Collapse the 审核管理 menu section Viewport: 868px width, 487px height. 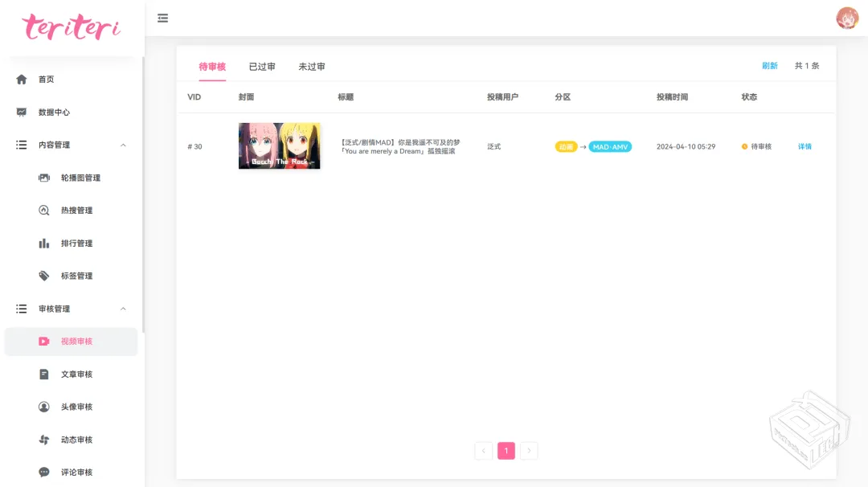point(123,309)
